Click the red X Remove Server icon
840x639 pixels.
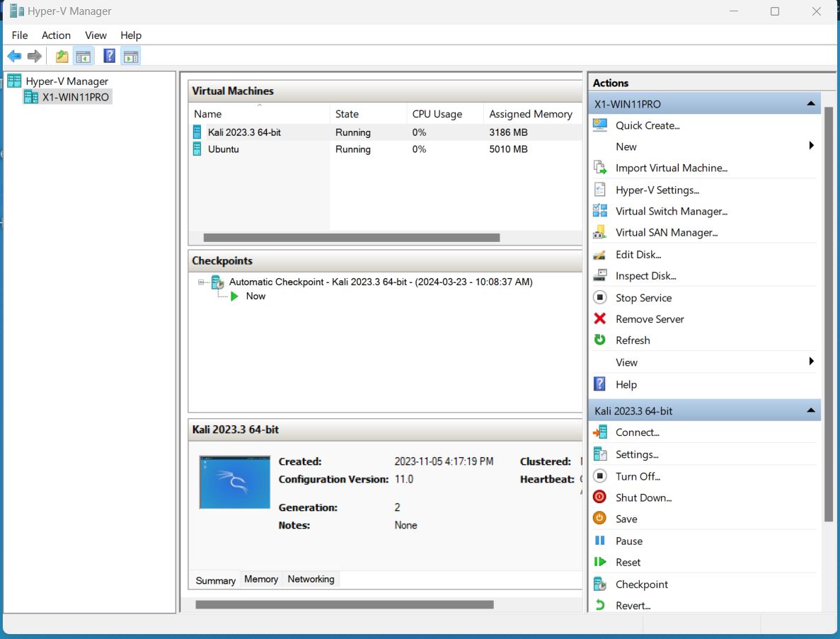600,318
